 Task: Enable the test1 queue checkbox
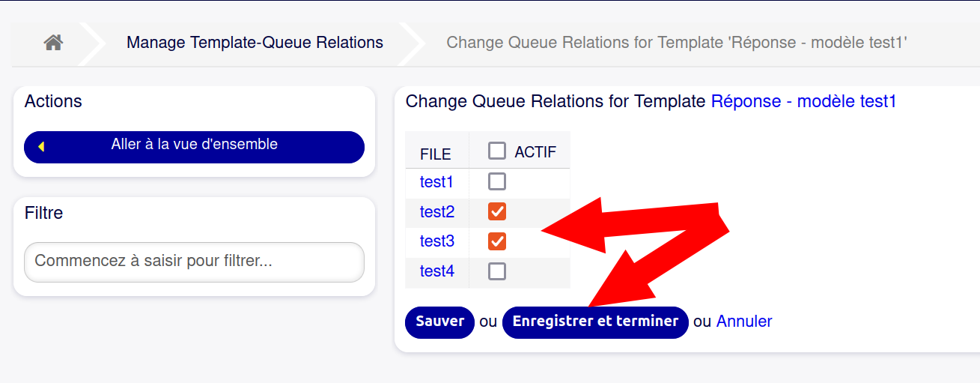[x=496, y=181]
